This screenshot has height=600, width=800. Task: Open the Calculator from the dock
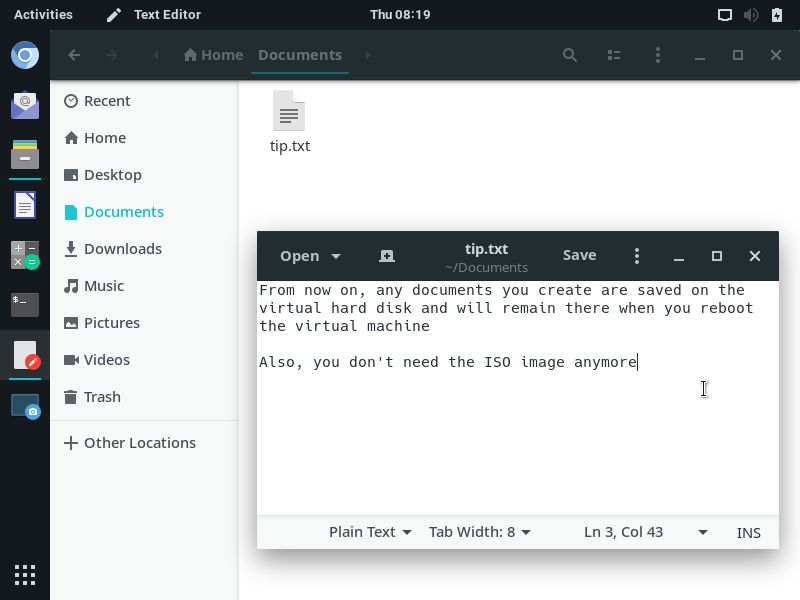coord(25,255)
